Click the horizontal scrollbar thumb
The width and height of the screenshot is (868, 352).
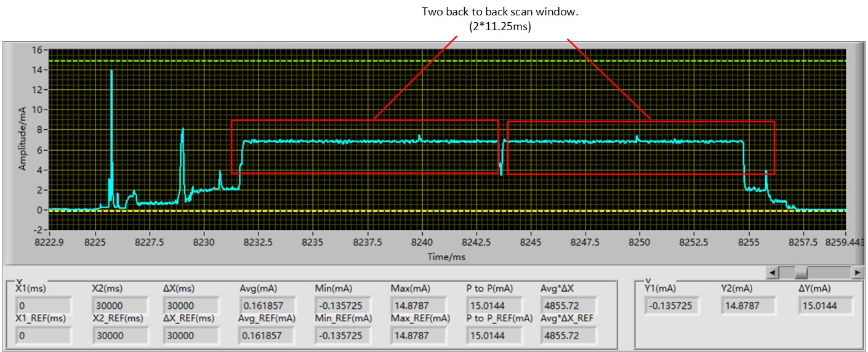pos(802,271)
